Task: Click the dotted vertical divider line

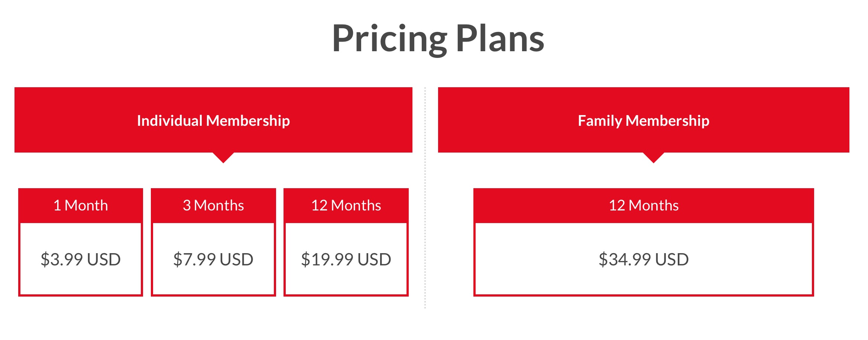Action: pyautogui.click(x=425, y=197)
